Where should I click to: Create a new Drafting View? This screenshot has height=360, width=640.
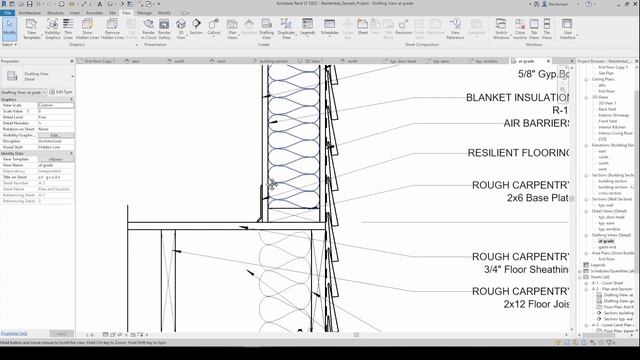pyautogui.click(x=266, y=29)
